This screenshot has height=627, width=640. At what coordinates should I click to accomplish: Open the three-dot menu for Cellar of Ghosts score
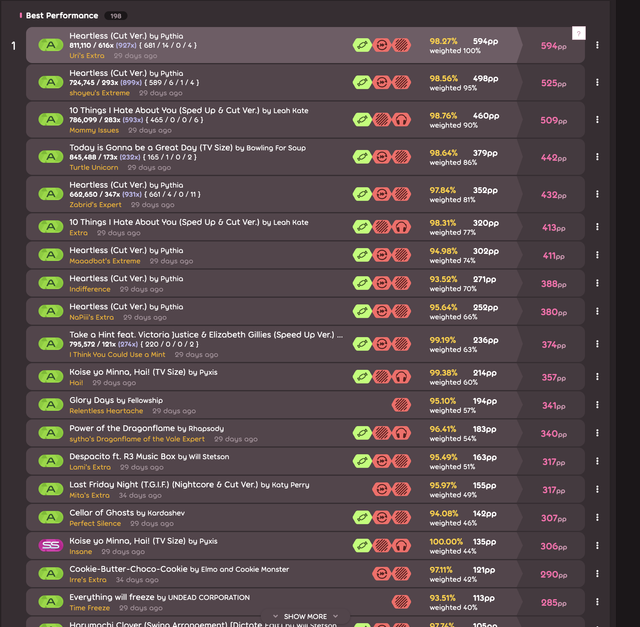pos(597,517)
